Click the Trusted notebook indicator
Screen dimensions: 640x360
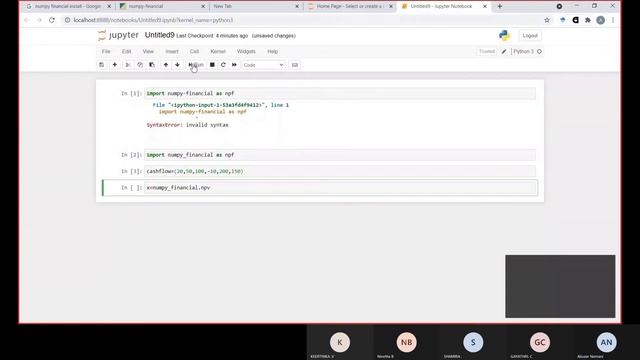point(487,51)
